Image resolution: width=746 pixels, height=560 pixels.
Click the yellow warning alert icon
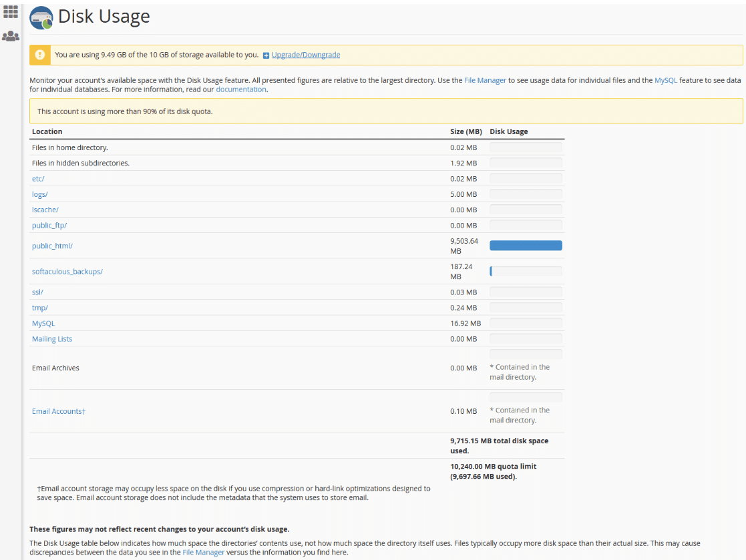[40, 55]
